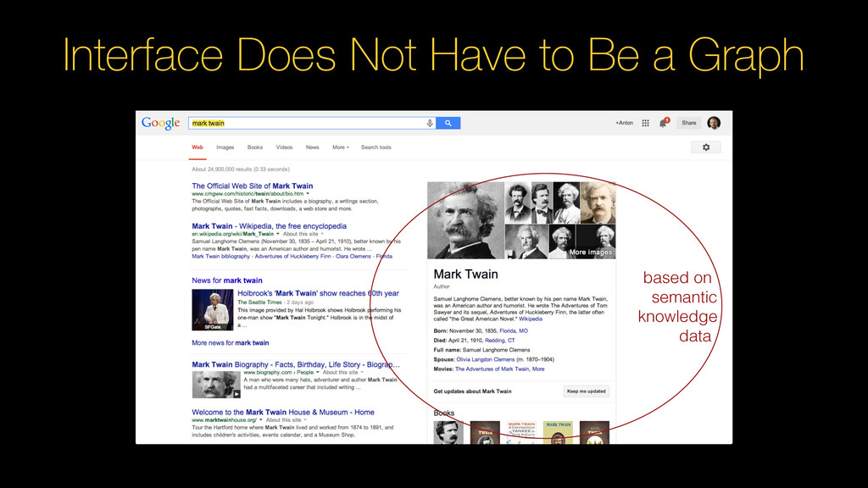Open the Mark Twain Biography result
The image size is (868, 488).
pos(296,364)
